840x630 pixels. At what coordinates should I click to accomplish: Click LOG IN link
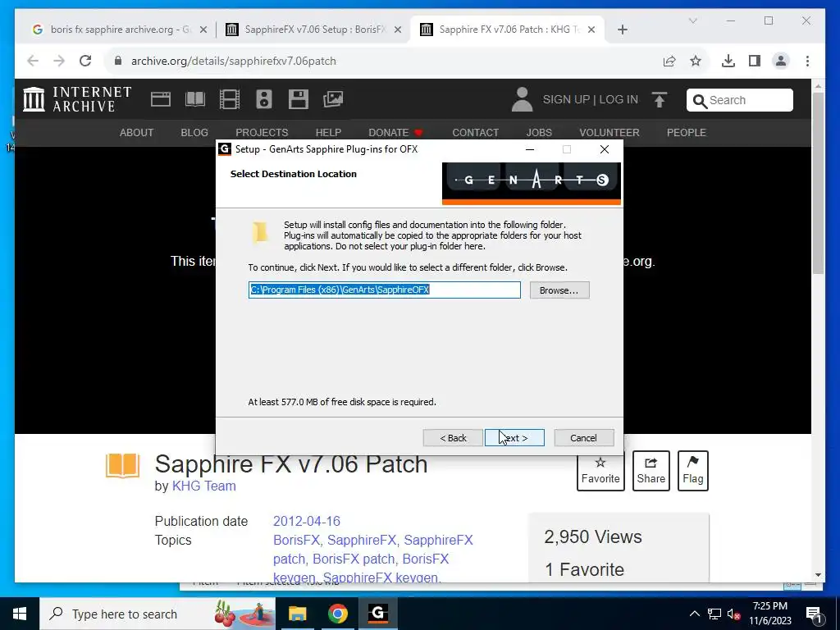619,99
